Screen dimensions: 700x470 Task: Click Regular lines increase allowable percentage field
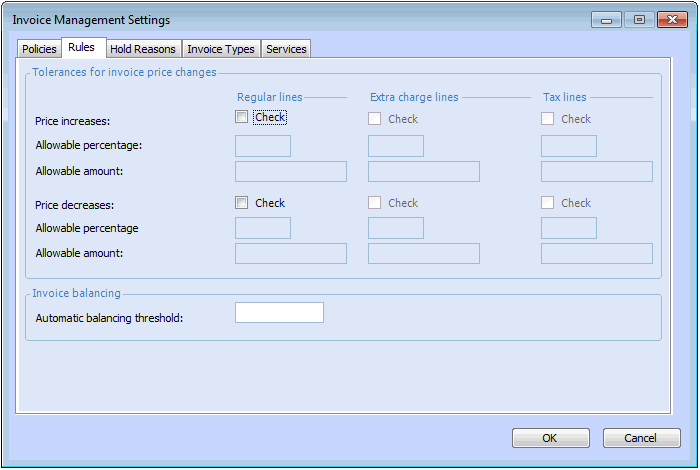click(x=262, y=146)
